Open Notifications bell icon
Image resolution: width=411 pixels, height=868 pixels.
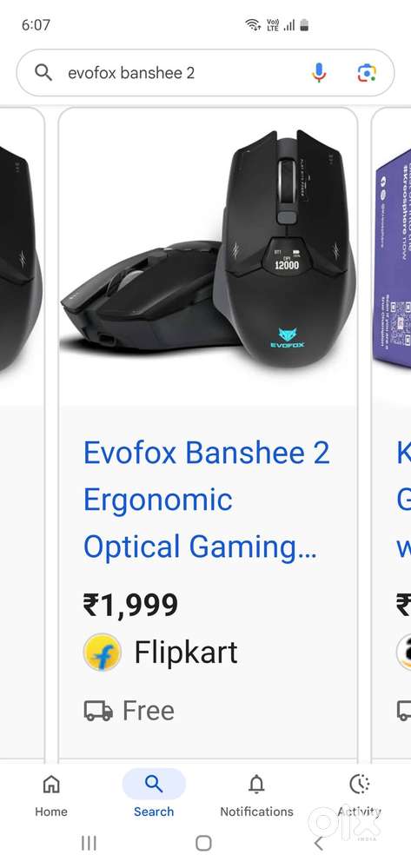(x=256, y=784)
